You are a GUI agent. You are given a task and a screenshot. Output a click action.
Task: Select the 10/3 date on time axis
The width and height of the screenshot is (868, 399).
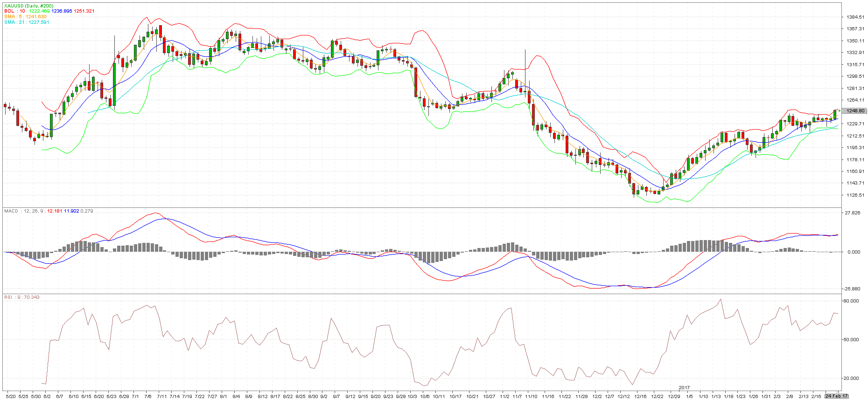(x=412, y=397)
